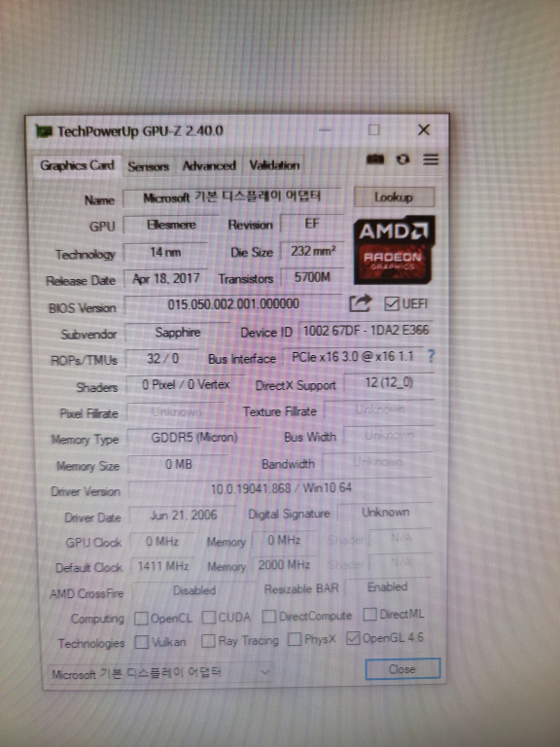The height and width of the screenshot is (747, 560).
Task: Click the GPU field showing Ellesmere
Action: pyautogui.click(x=171, y=225)
